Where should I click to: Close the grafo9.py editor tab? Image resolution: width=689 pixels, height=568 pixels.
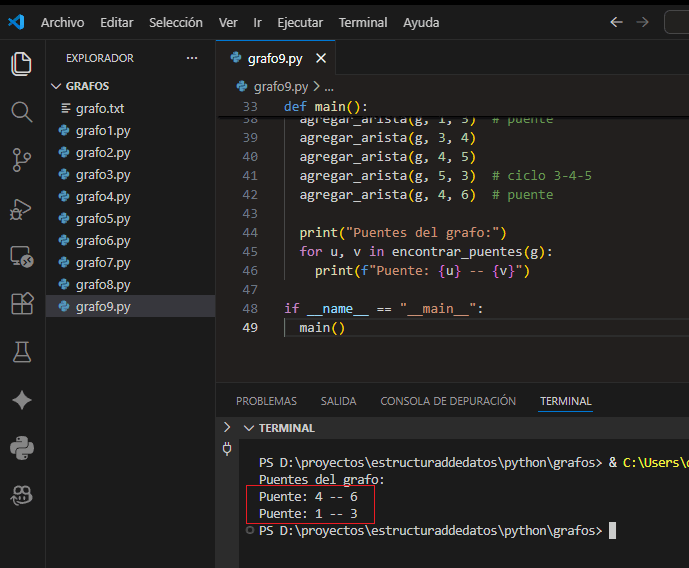[x=322, y=58]
